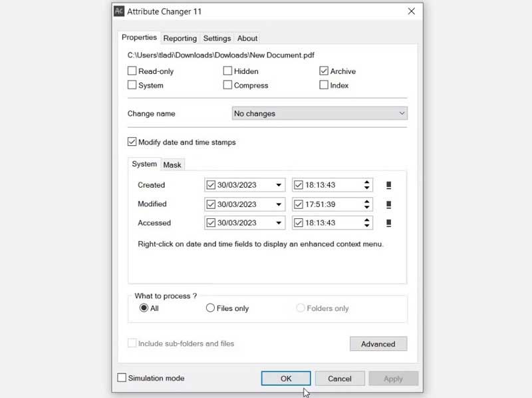Switch to the Reporting tab
Viewport: 532px width, 398px height.
click(x=180, y=38)
